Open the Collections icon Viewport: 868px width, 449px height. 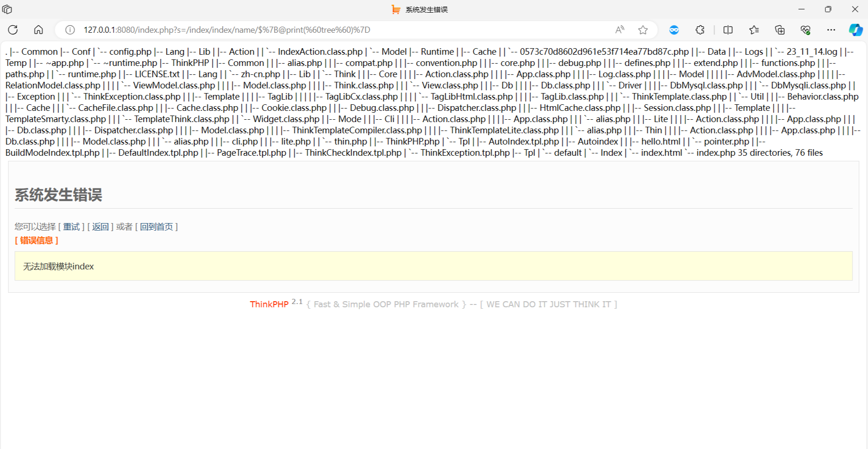(x=780, y=30)
